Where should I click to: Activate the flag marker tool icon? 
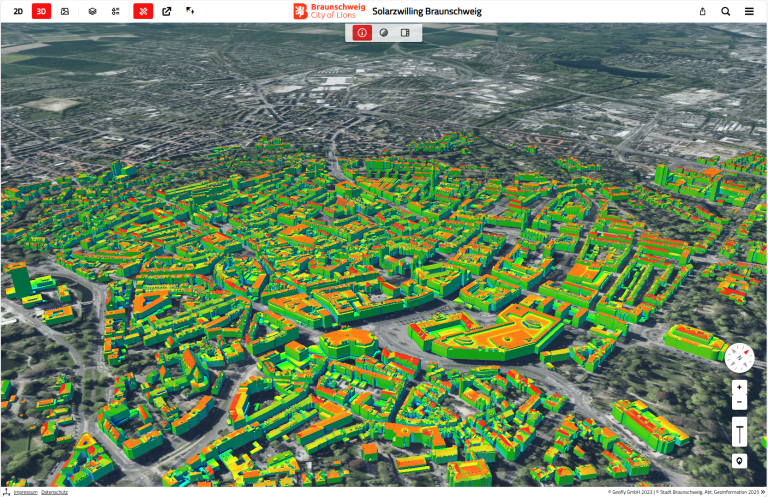pyautogui.click(x=190, y=11)
